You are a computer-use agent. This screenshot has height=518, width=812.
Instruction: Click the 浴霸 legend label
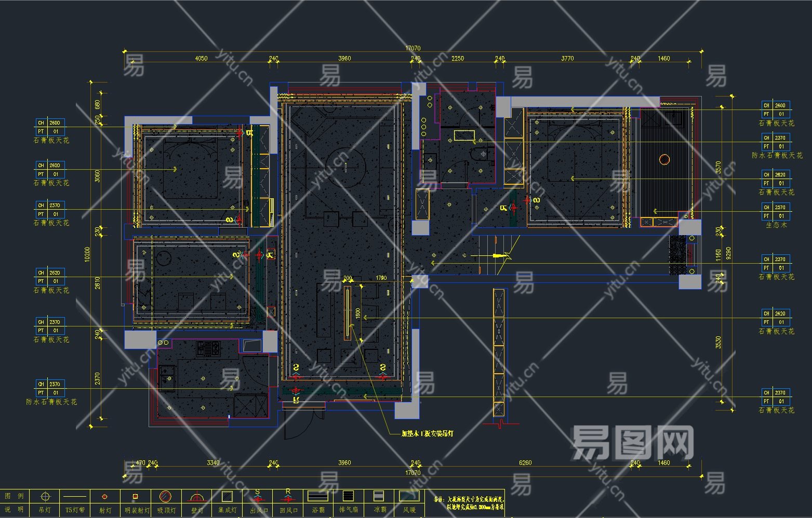(318, 510)
